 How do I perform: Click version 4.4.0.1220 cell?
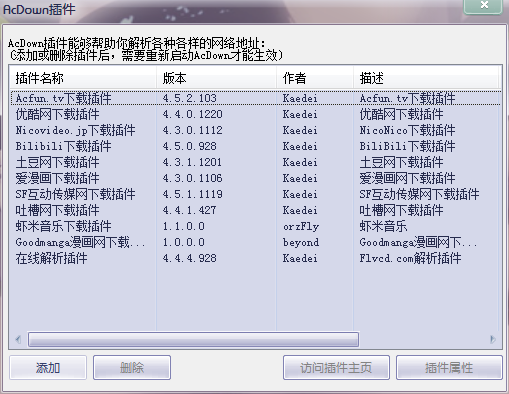click(x=192, y=114)
